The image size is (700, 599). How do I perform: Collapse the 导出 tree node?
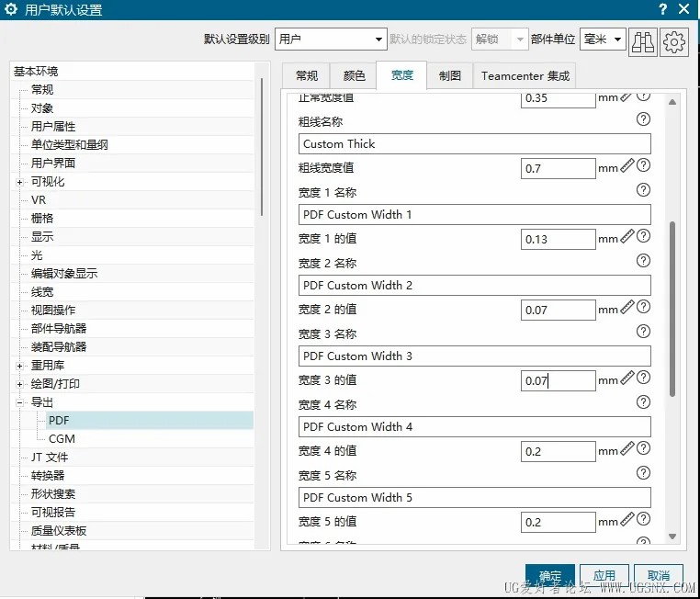(x=19, y=402)
